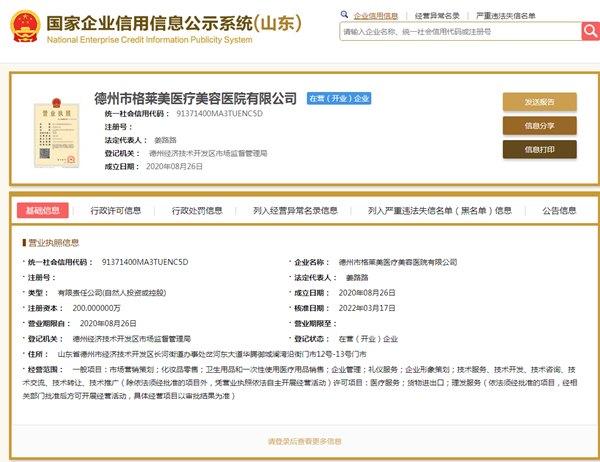Open the 行政处罚信息 tab
The height and width of the screenshot is (462, 600).
click(x=197, y=211)
